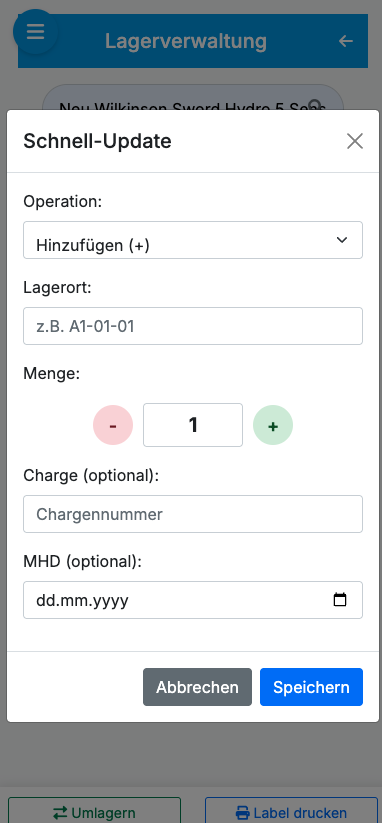Screen dimensions: 382x823
Task: Click the back arrow in the Lagerverwaltung header
Action: pyautogui.click(x=345, y=41)
